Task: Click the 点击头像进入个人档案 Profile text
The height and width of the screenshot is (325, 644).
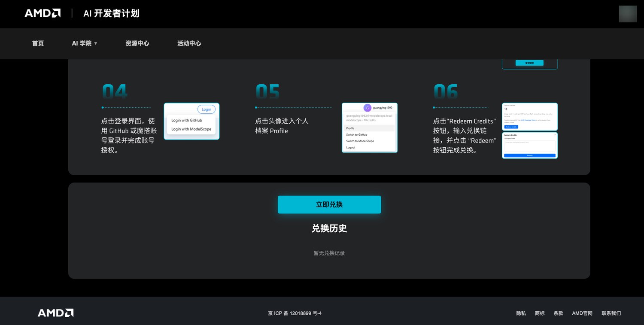Action: tap(282, 126)
